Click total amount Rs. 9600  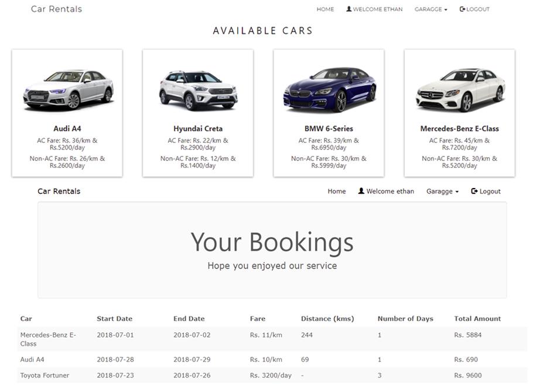click(468, 376)
